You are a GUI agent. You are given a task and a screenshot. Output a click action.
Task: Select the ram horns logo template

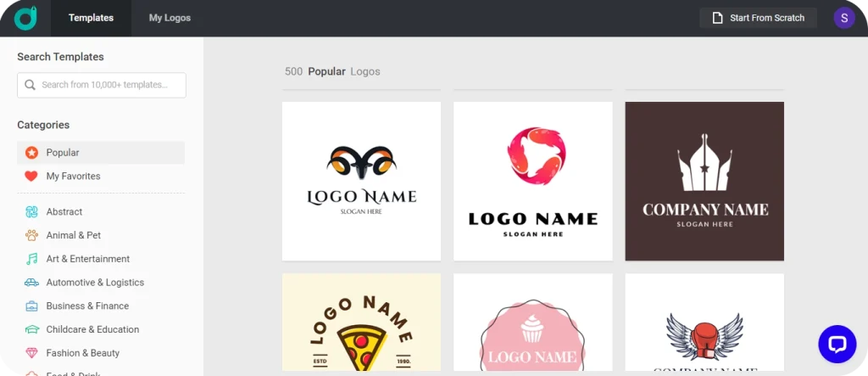pyautogui.click(x=361, y=181)
